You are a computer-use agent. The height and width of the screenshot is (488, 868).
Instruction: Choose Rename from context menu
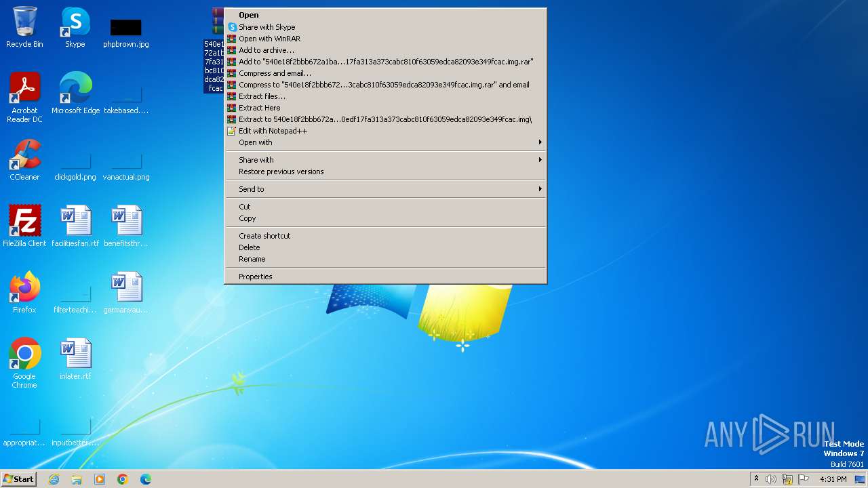coord(386,259)
